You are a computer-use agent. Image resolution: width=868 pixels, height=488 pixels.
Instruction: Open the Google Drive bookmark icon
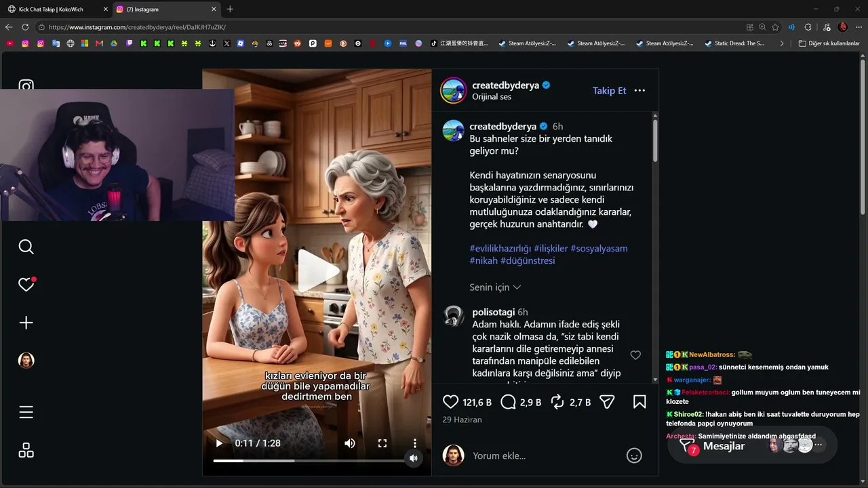pyautogui.click(x=114, y=43)
